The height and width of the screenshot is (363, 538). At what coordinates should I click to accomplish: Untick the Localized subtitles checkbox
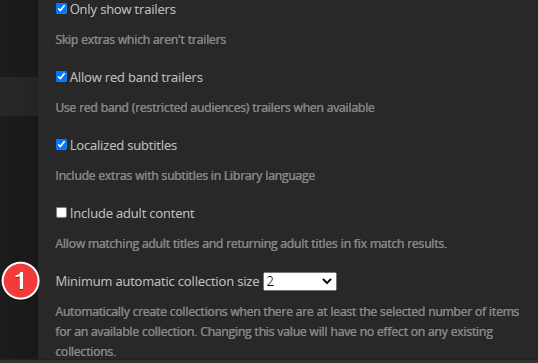61,144
